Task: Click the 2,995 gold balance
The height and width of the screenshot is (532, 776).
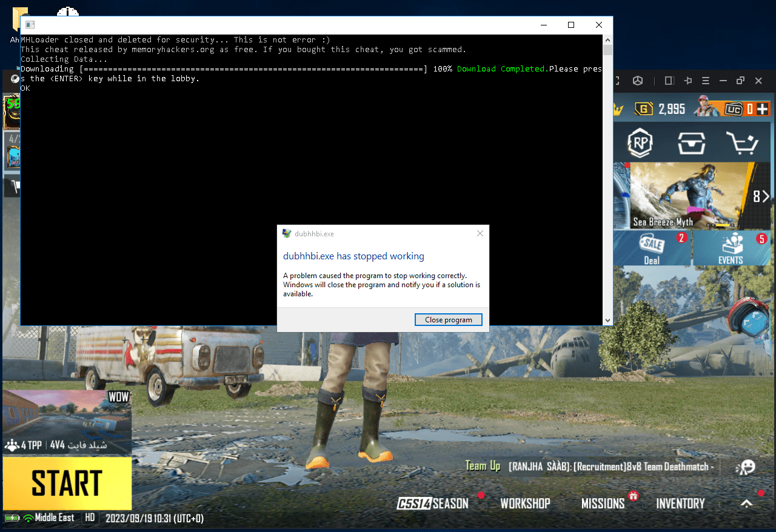Action: point(672,109)
